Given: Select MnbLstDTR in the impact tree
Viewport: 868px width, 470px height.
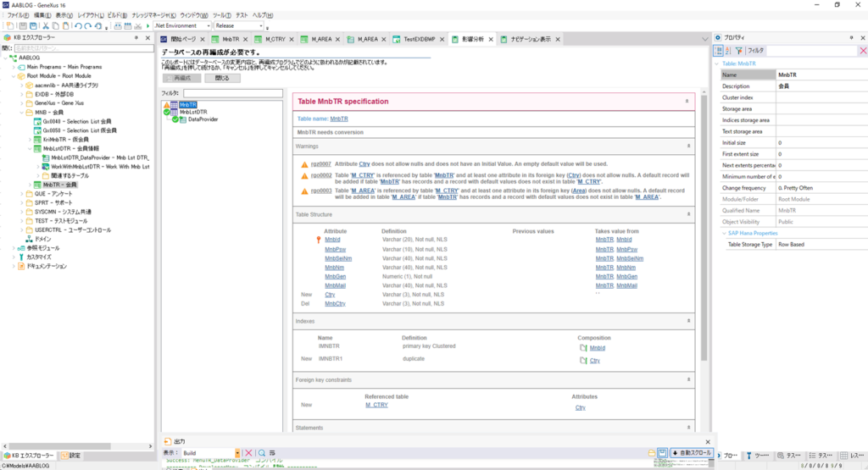Looking at the screenshot, I should [x=193, y=113].
